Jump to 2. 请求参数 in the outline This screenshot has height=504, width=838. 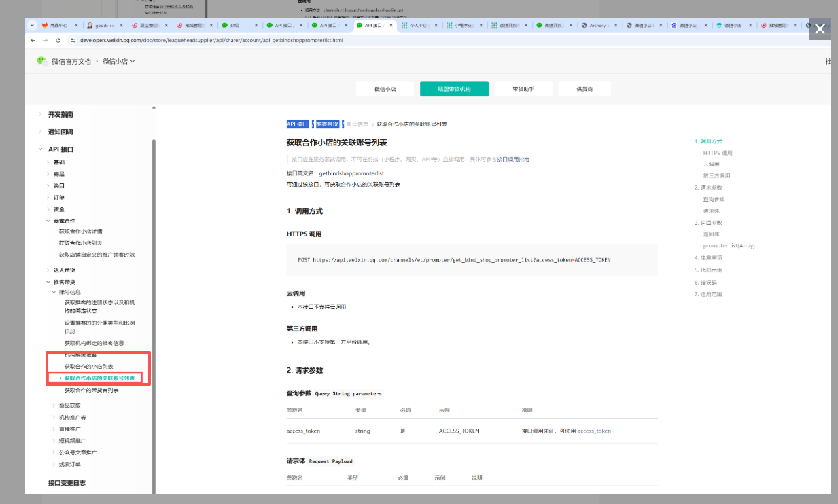[x=708, y=187]
